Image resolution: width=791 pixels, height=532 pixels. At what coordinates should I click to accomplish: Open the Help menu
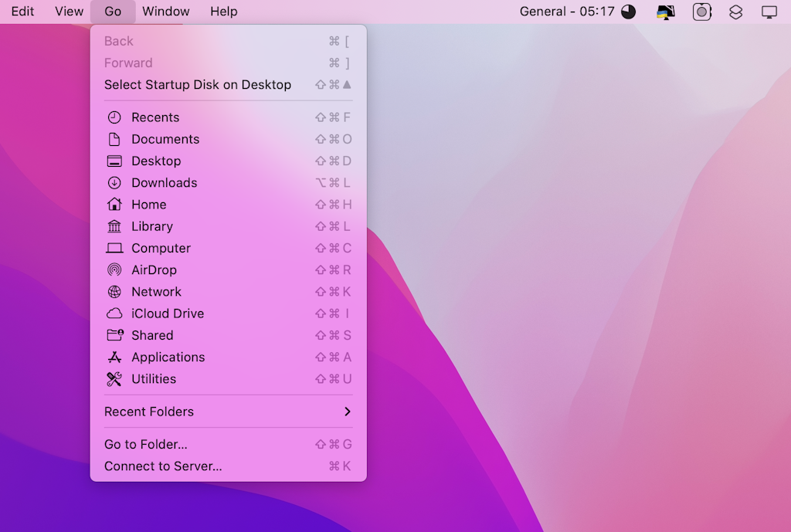click(x=225, y=11)
